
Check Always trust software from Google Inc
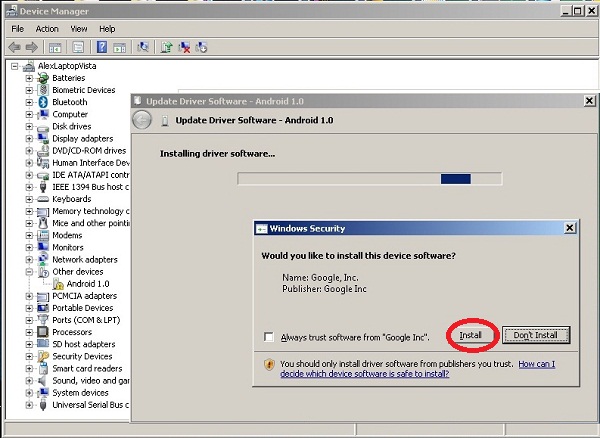269,337
